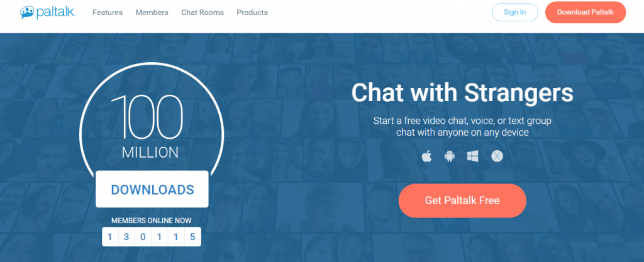644x262 pixels.
Task: Click the Paltalk logo
Action: [x=48, y=12]
